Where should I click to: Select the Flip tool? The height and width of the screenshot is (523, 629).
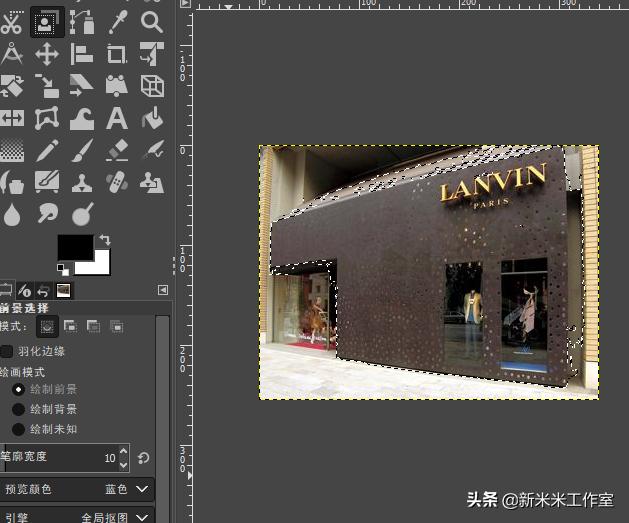11,118
